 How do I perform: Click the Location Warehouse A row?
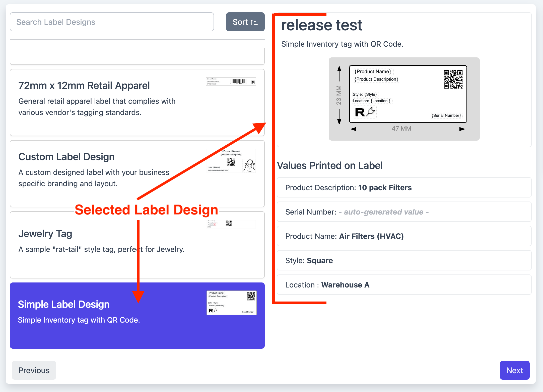pyautogui.click(x=404, y=285)
